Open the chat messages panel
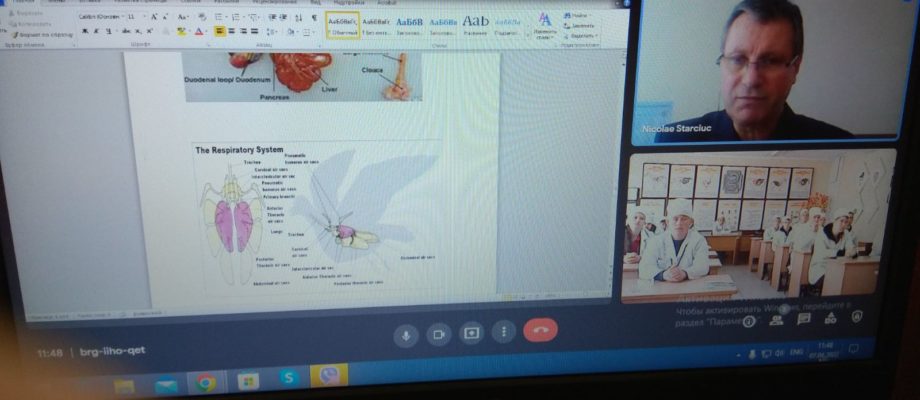The width and height of the screenshot is (920, 400). click(x=803, y=319)
